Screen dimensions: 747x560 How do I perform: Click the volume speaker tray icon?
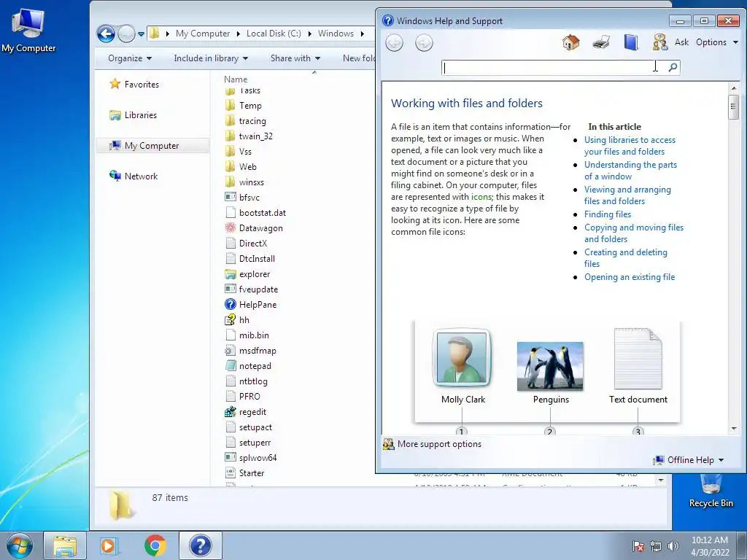[x=673, y=546]
